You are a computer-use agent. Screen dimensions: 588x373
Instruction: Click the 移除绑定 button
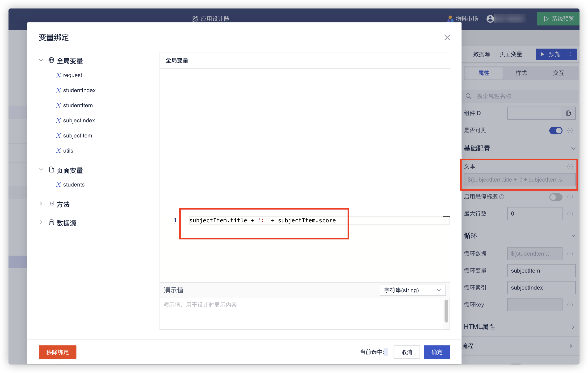[57, 352]
